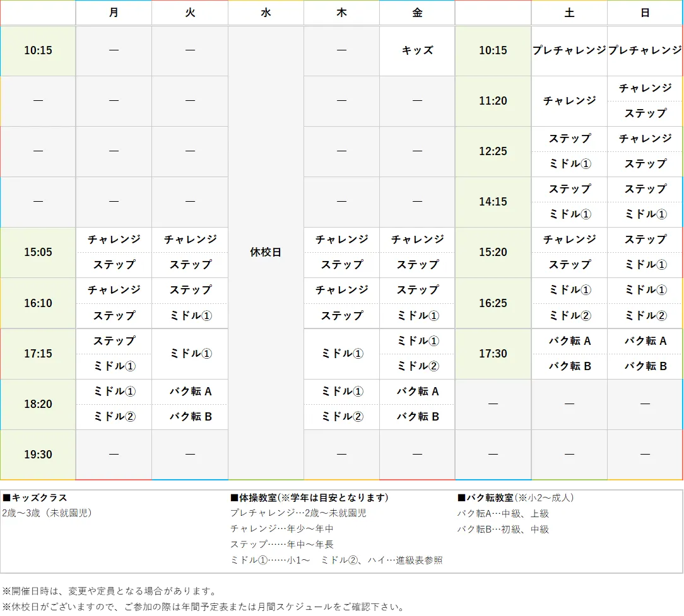
Task: Click ステップ on Monday 15:05
Action: tap(114, 265)
